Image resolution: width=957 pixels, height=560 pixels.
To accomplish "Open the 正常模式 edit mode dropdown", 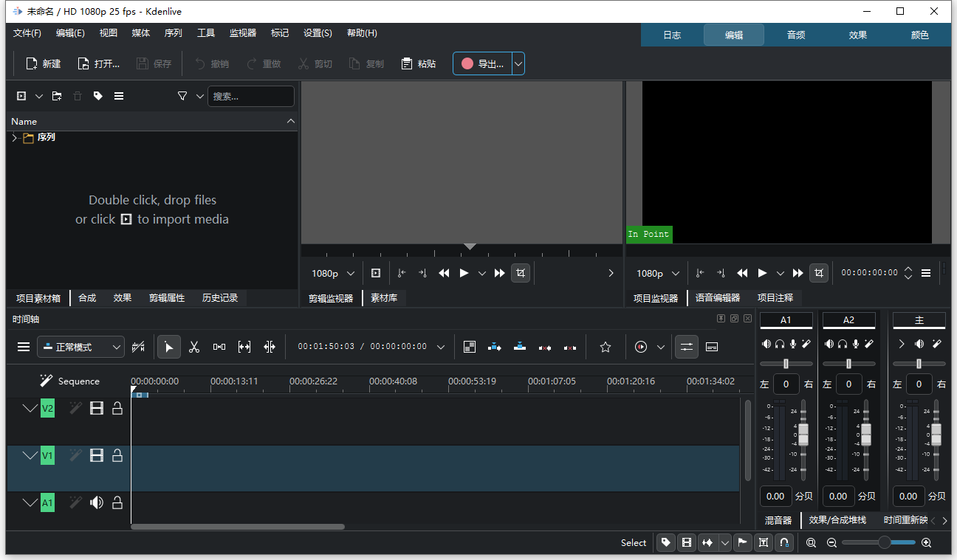I will (x=81, y=347).
